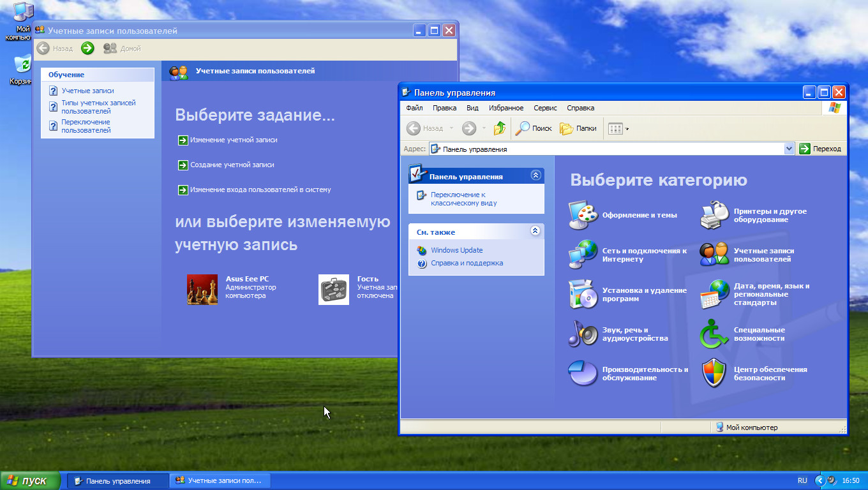Click the Up folder toolbar icon

coord(500,128)
